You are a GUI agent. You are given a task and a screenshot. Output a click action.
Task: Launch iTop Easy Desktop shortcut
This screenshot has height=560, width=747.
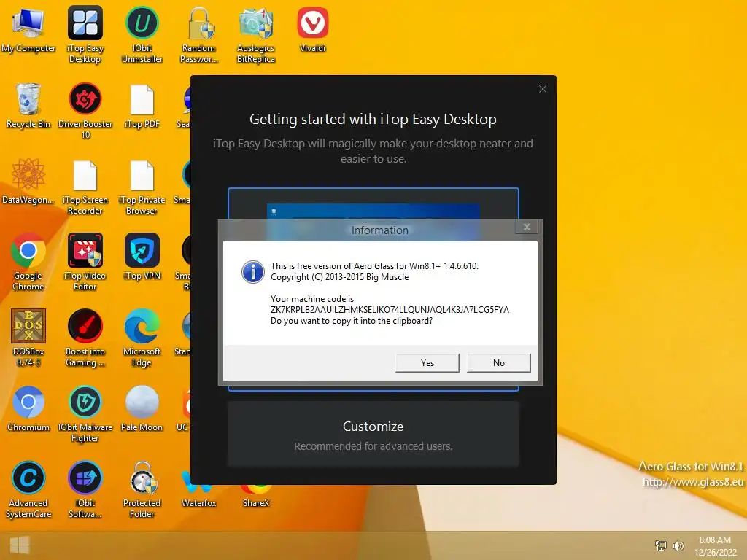(85, 34)
